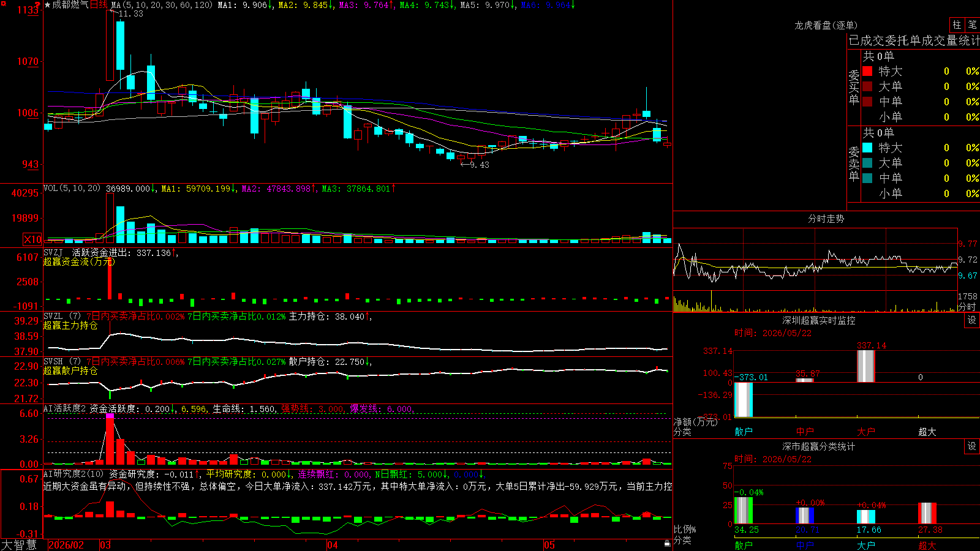
Task: Click the 1133 price axis label
Action: tap(28, 10)
